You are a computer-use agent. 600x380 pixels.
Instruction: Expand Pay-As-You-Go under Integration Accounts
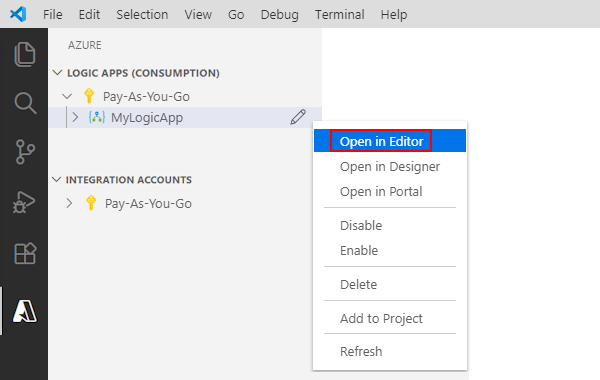(69, 203)
